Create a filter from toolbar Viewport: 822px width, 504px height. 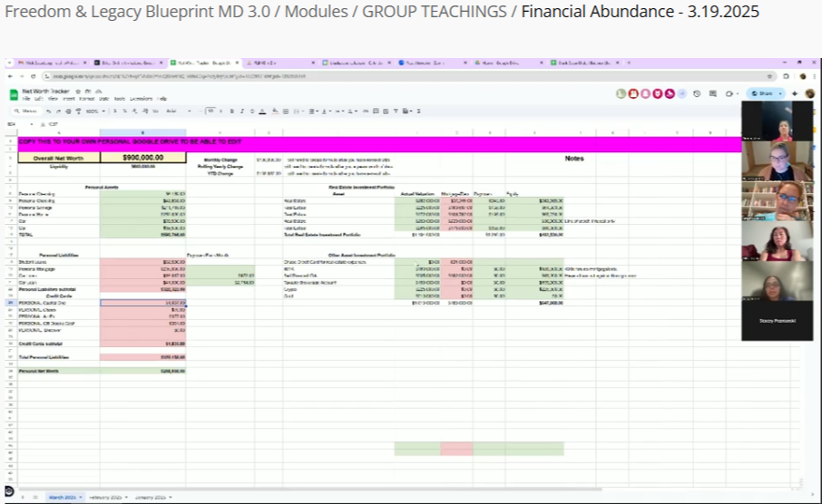pos(396,111)
